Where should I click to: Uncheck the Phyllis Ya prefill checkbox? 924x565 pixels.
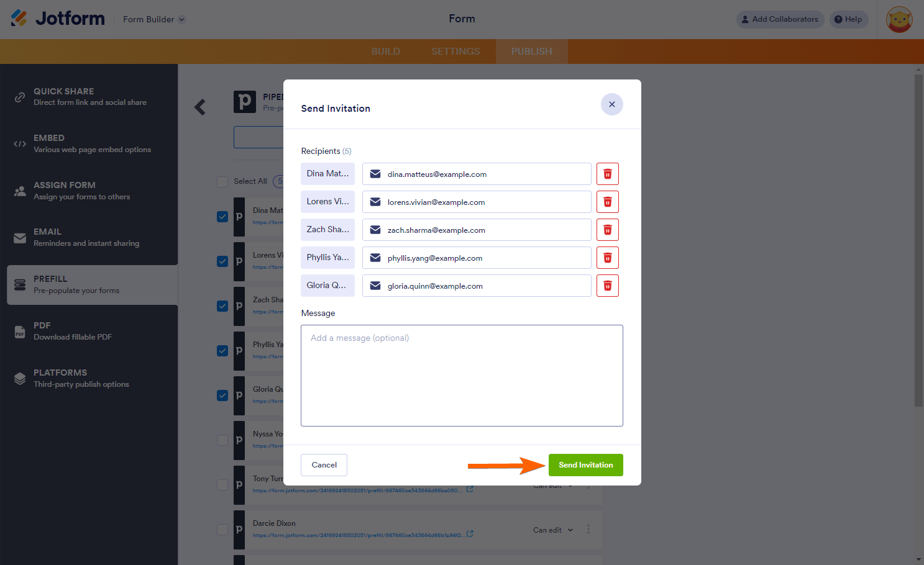(x=222, y=351)
